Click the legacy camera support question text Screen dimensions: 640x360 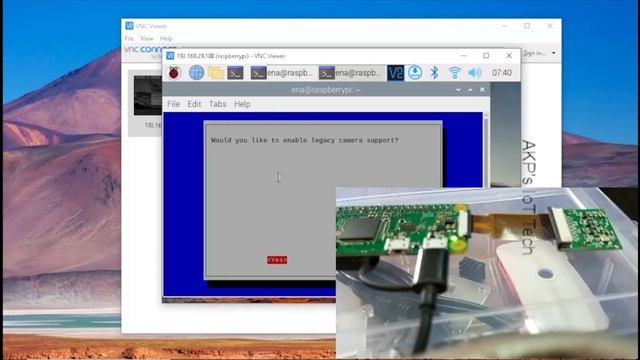pyautogui.click(x=305, y=140)
